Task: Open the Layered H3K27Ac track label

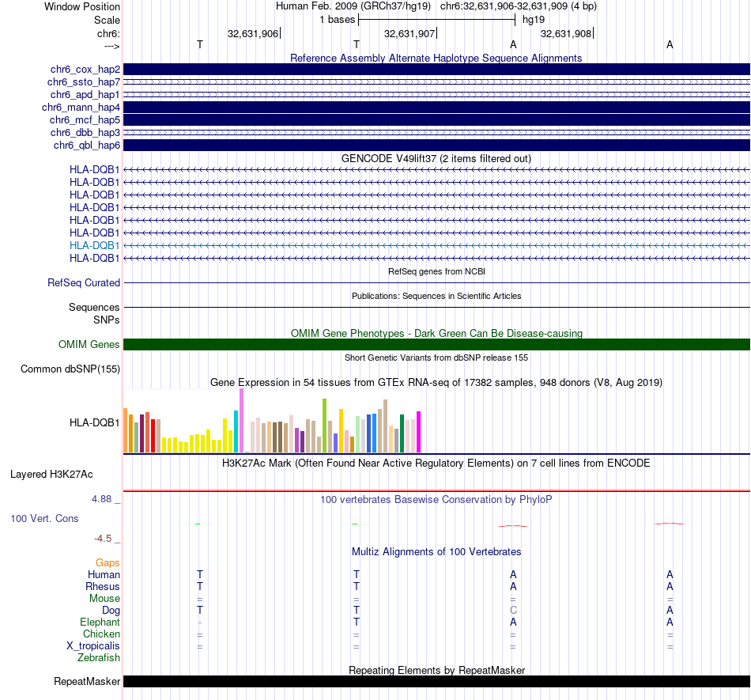Action: coord(51,475)
